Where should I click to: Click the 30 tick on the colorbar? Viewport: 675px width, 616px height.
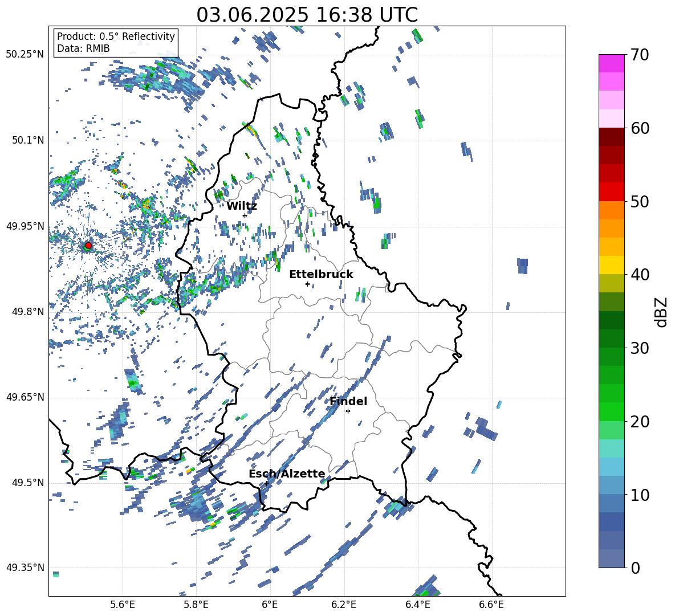(639, 348)
